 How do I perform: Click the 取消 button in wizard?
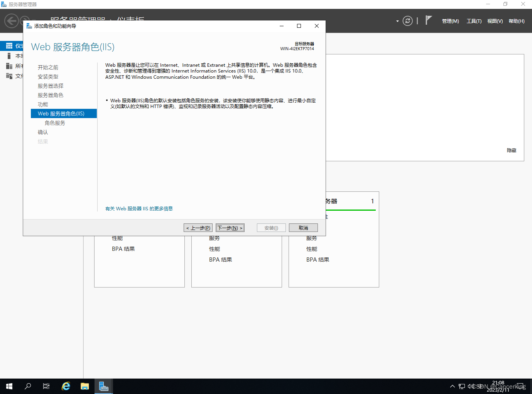point(303,228)
